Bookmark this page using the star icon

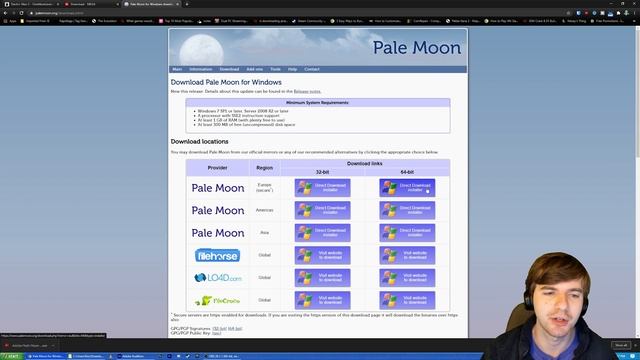click(568, 13)
